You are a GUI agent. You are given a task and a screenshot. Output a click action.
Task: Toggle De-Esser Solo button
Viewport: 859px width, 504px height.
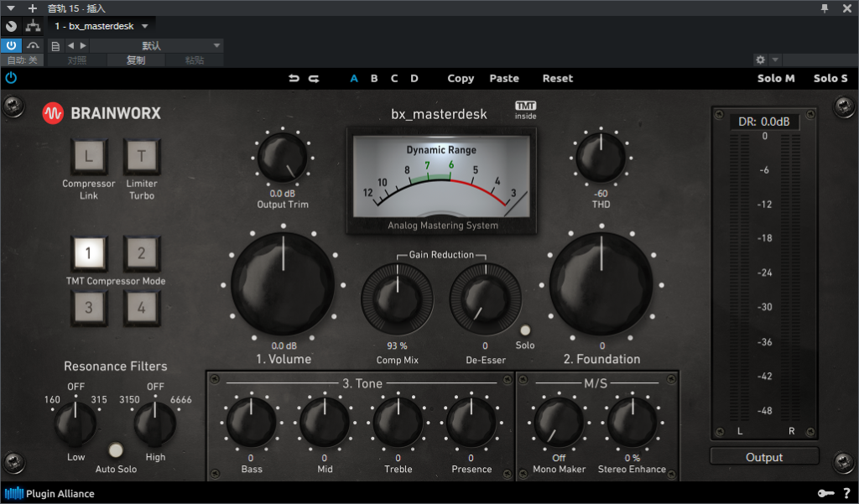525,330
